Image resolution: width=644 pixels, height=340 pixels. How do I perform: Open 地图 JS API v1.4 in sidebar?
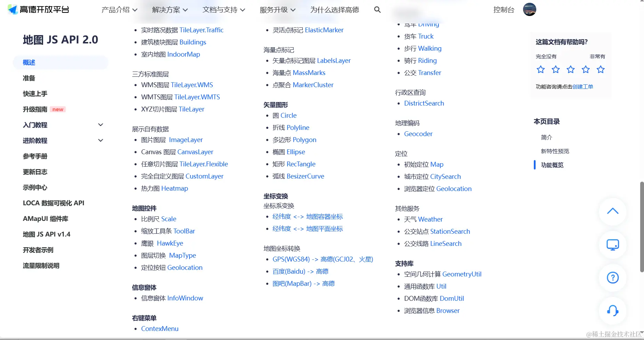[x=47, y=234]
